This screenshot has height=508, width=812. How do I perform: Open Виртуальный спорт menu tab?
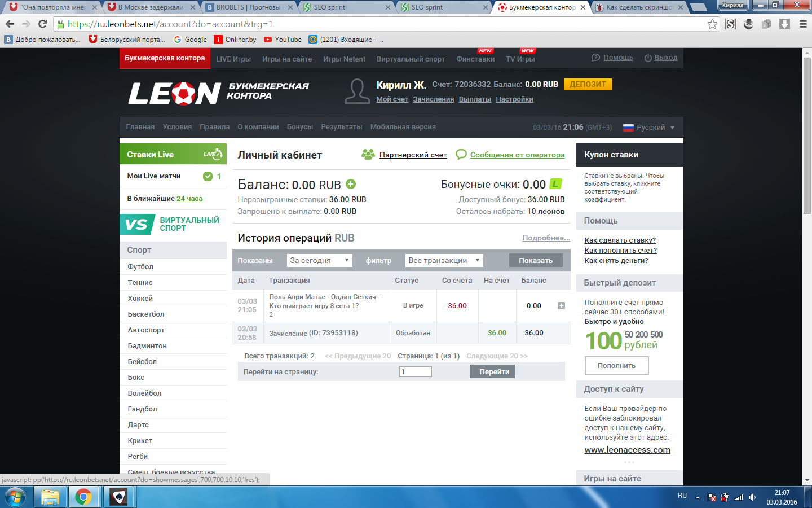click(411, 59)
